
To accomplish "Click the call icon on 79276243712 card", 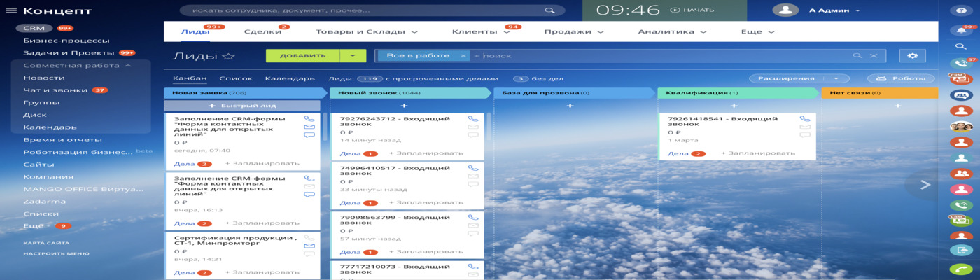I will point(473,119).
